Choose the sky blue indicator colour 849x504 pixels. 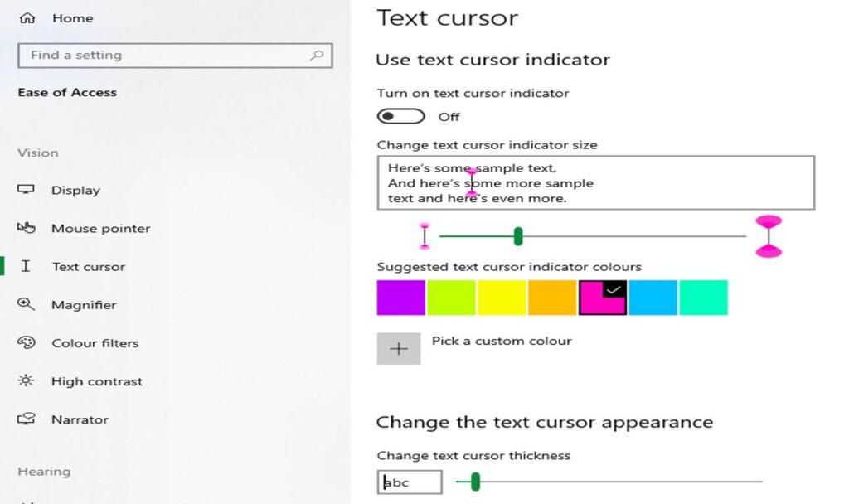pyautogui.click(x=653, y=298)
